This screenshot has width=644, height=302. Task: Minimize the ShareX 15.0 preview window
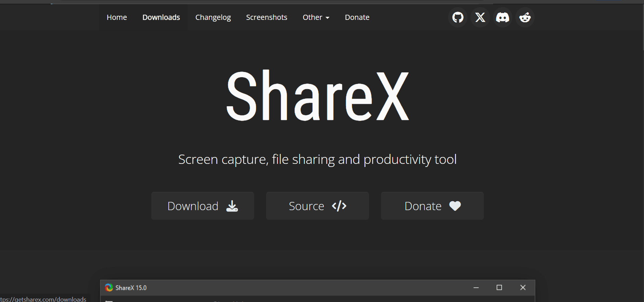476,288
